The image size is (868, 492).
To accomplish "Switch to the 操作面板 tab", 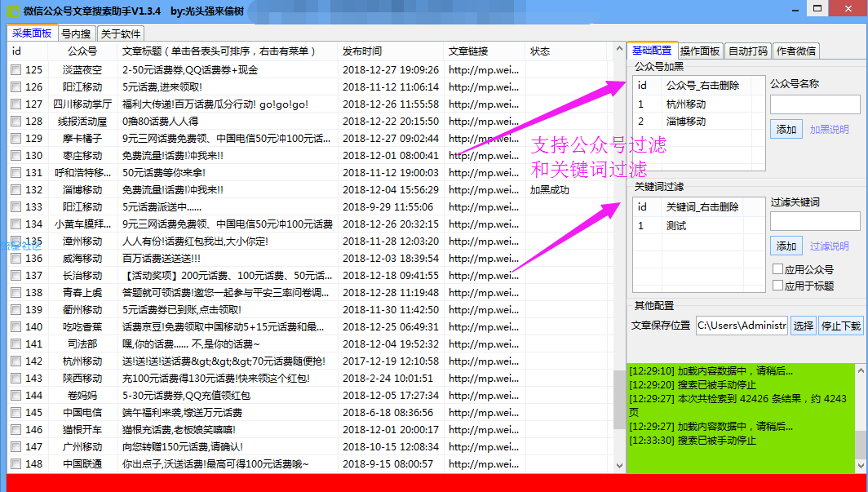I will (700, 51).
